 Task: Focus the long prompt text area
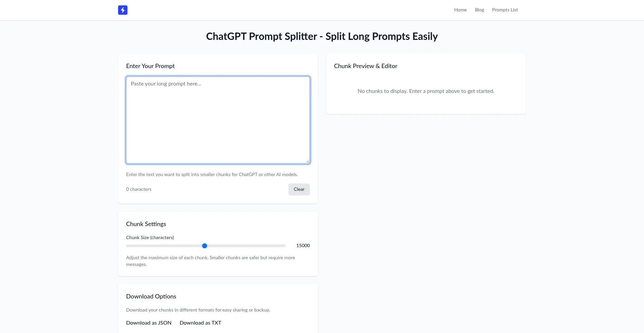coord(218,120)
